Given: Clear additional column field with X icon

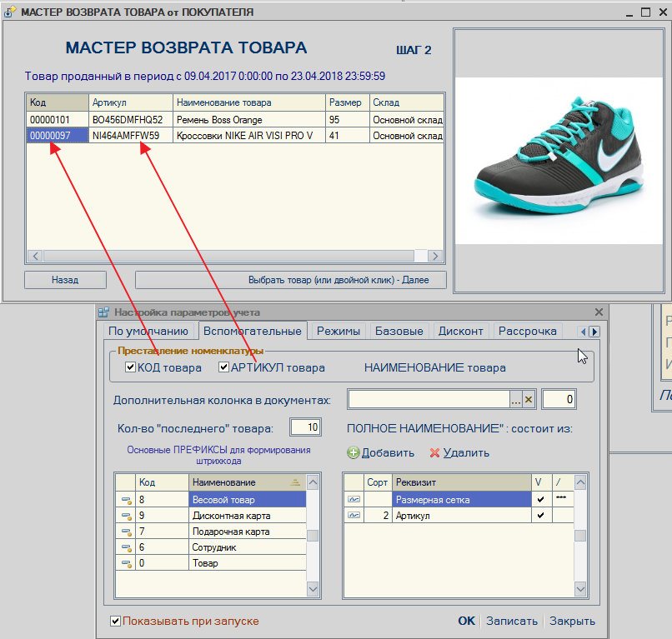Looking at the screenshot, I should click(529, 400).
